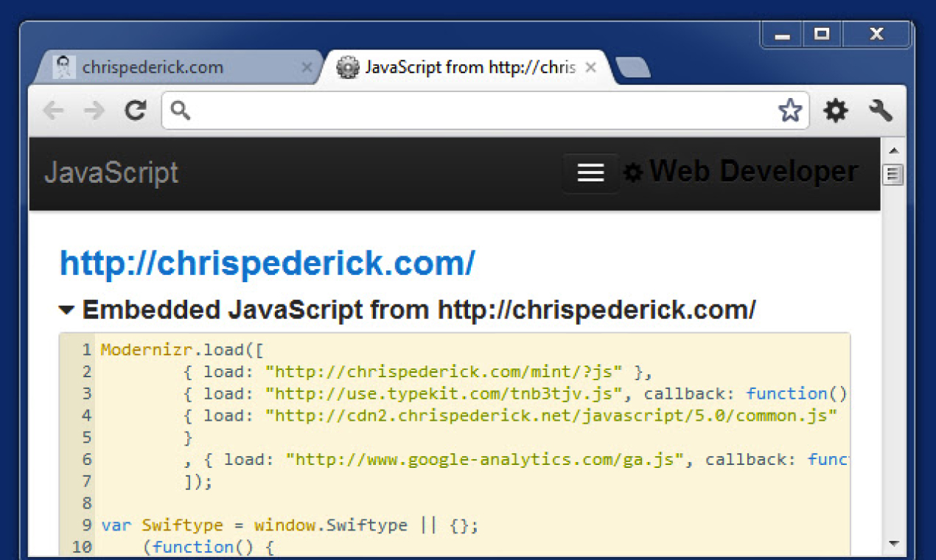
Task: Open the wrench settings menu
Action: click(881, 111)
